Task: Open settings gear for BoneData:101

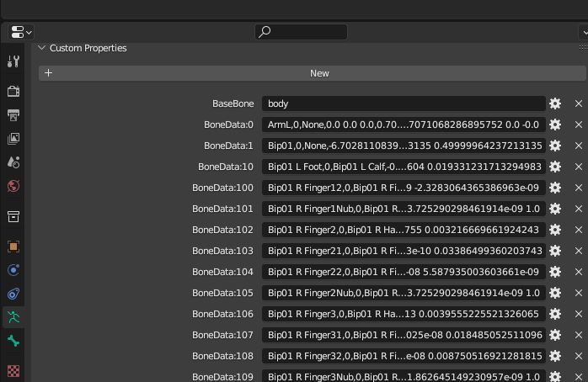Action: pyautogui.click(x=555, y=209)
